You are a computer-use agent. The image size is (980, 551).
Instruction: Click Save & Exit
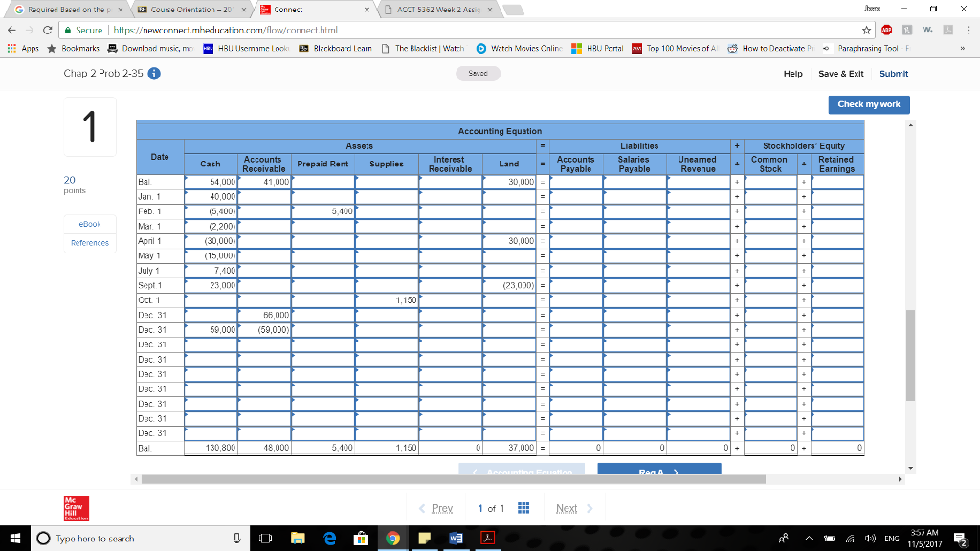[x=840, y=74]
